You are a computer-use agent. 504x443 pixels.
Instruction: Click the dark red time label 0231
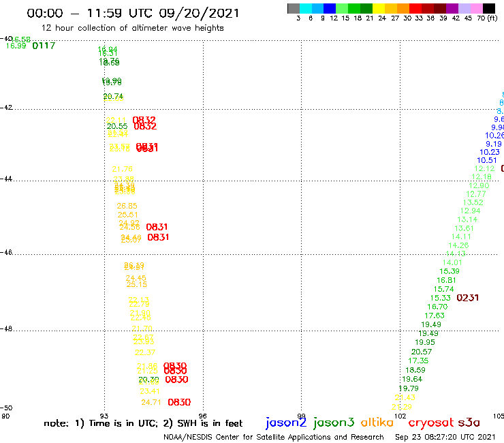(468, 298)
